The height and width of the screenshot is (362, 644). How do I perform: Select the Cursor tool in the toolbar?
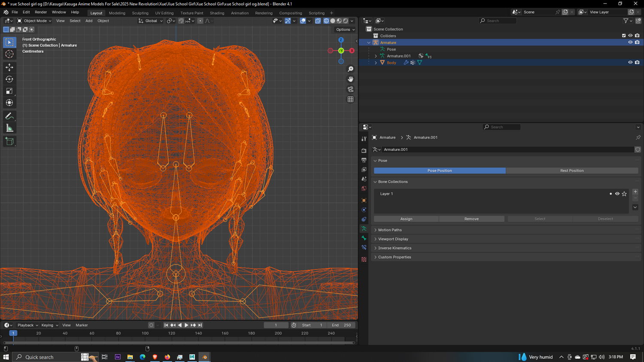coord(9,54)
